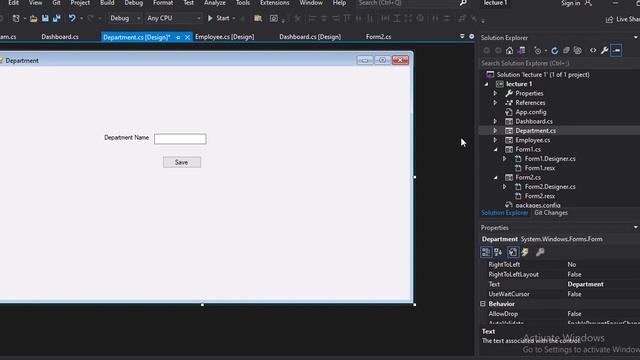Click the Open File folder icon
This screenshot has width=640, height=360.
coord(33,18)
